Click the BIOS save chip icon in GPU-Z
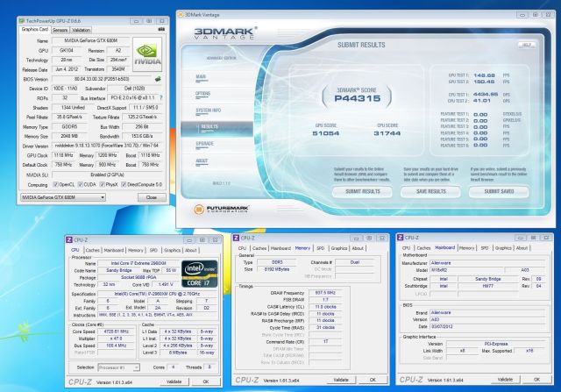The width and height of the screenshot is (561, 392). pyautogui.click(x=158, y=79)
